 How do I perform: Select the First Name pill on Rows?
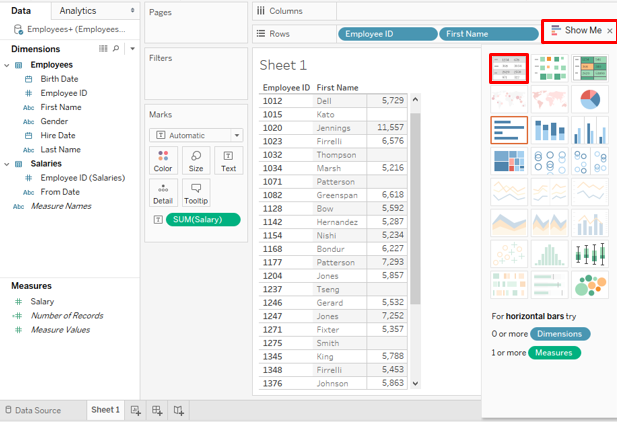click(x=488, y=34)
